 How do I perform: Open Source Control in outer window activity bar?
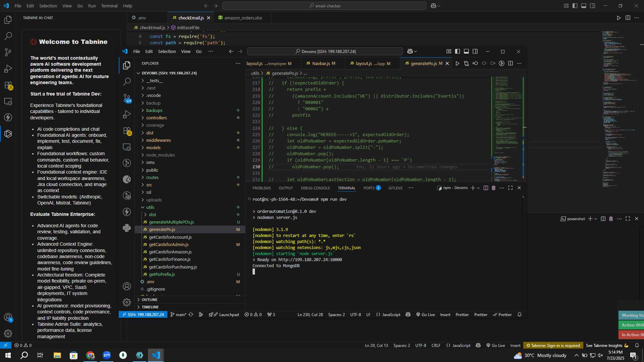pos(8,52)
